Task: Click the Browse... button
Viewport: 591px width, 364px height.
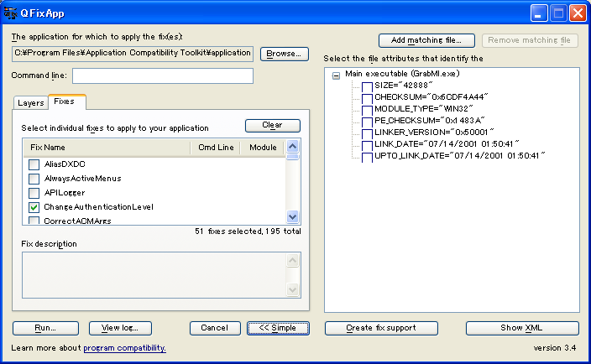Action: pyautogui.click(x=285, y=54)
